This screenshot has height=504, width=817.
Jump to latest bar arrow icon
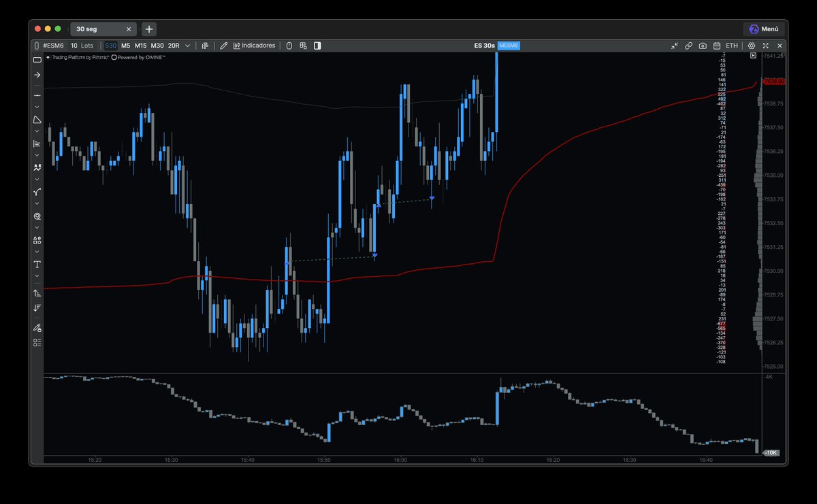click(x=753, y=56)
